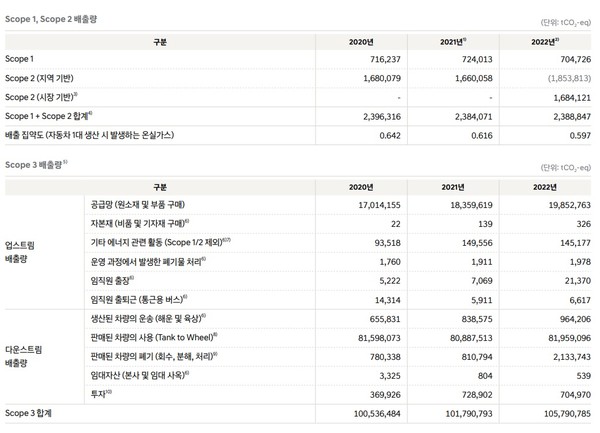Click the "임직원 출퇴근 (통근용 버스)" label
The height and width of the screenshot is (433, 600).
coord(139,300)
